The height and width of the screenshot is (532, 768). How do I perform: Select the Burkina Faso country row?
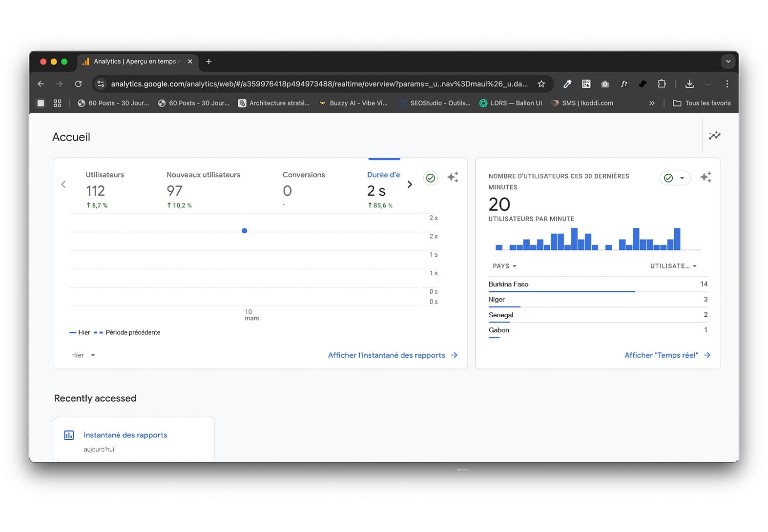(598, 285)
